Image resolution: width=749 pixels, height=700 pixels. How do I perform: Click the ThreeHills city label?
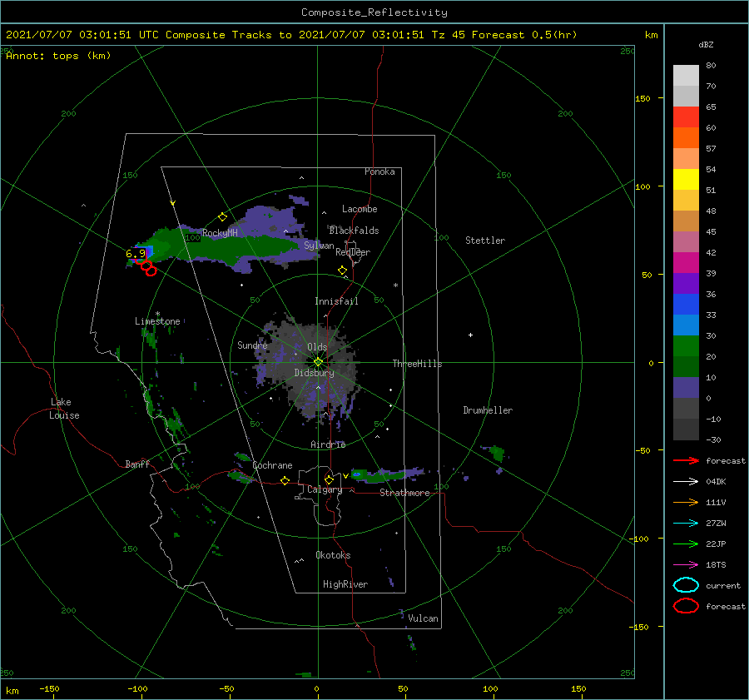417,364
